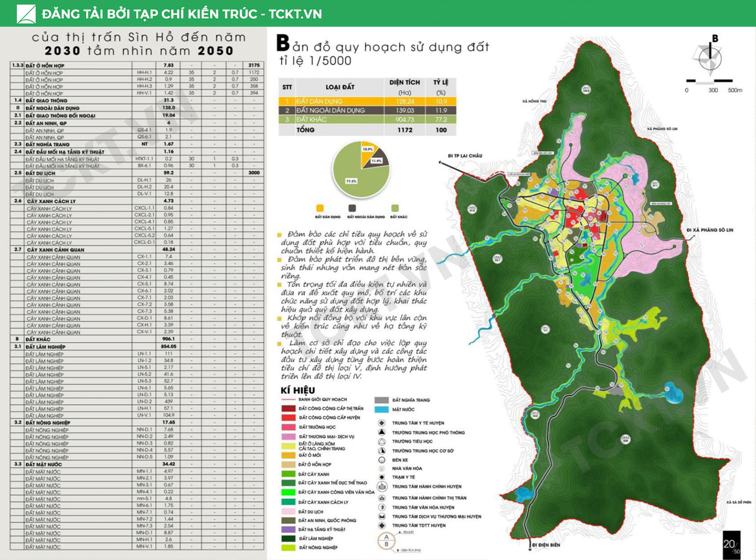Screen dimensions: 756x560
Task: Click the 'Diện tích (Ha)' column header
Action: pos(405,87)
